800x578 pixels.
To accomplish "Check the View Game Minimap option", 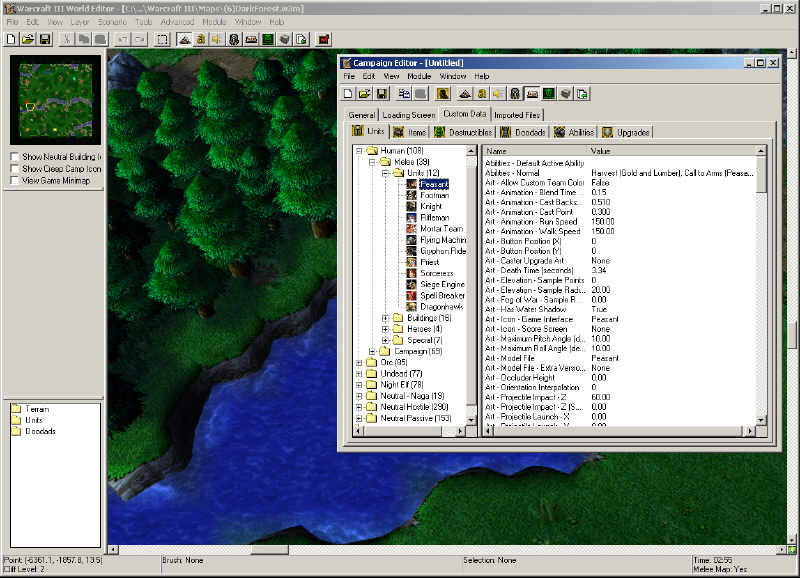I will click(x=15, y=180).
